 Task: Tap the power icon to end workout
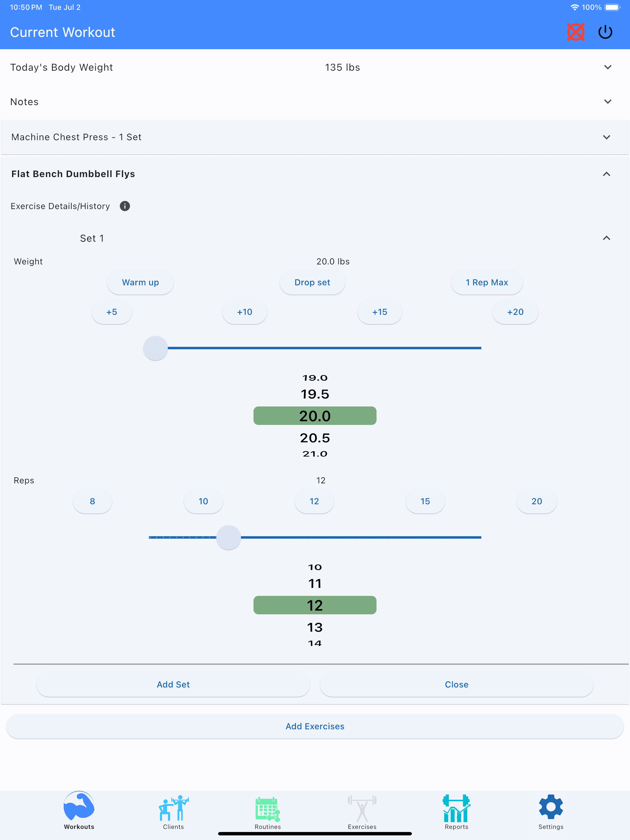tap(605, 32)
